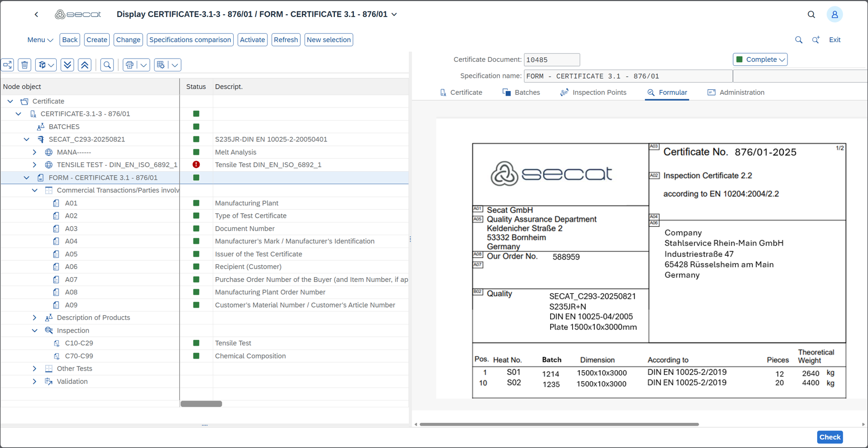This screenshot has height=448, width=868.
Task: Collapse all nodes with double-up chevron icon
Action: tap(85, 65)
